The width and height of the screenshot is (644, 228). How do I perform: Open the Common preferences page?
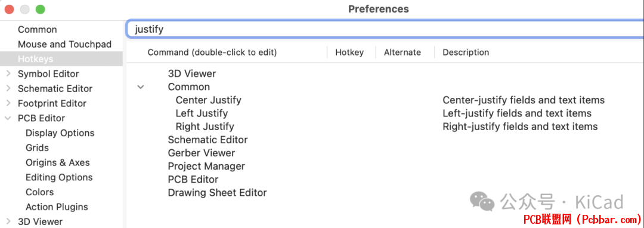click(38, 30)
